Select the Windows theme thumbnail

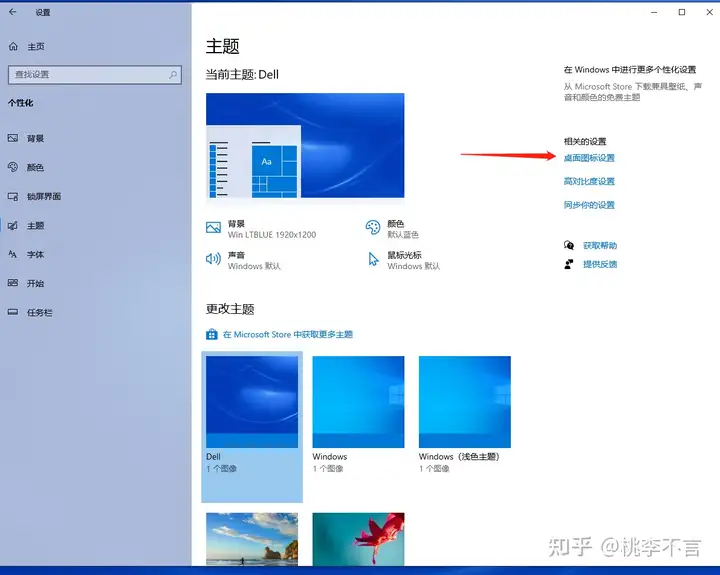click(358, 402)
